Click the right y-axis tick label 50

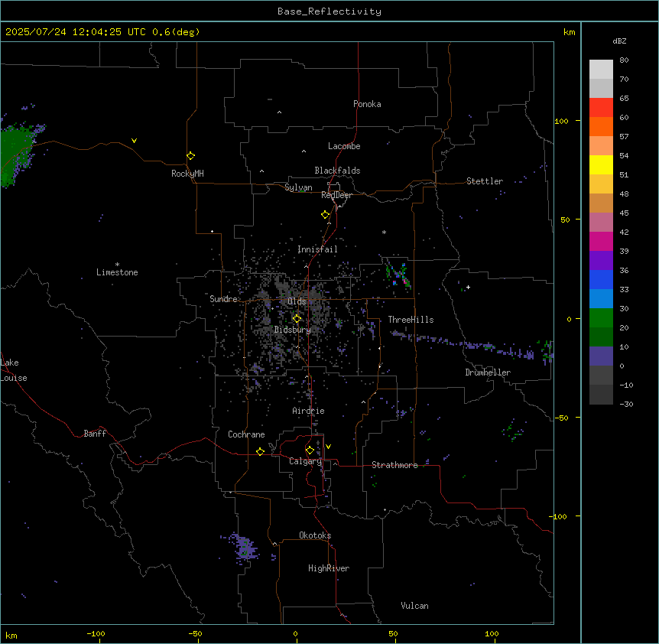pyautogui.click(x=565, y=220)
